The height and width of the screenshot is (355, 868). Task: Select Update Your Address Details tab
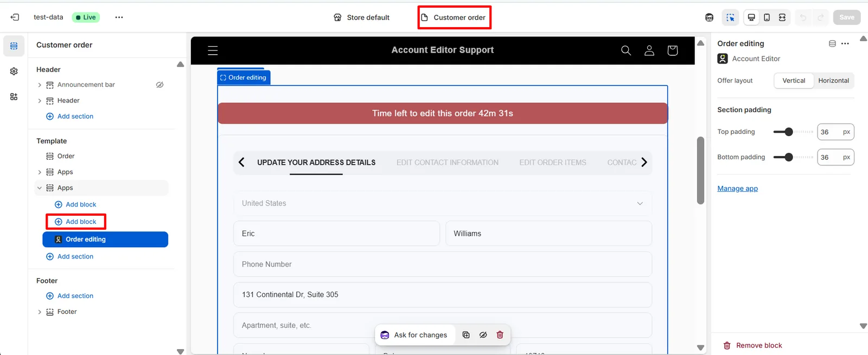[316, 163]
